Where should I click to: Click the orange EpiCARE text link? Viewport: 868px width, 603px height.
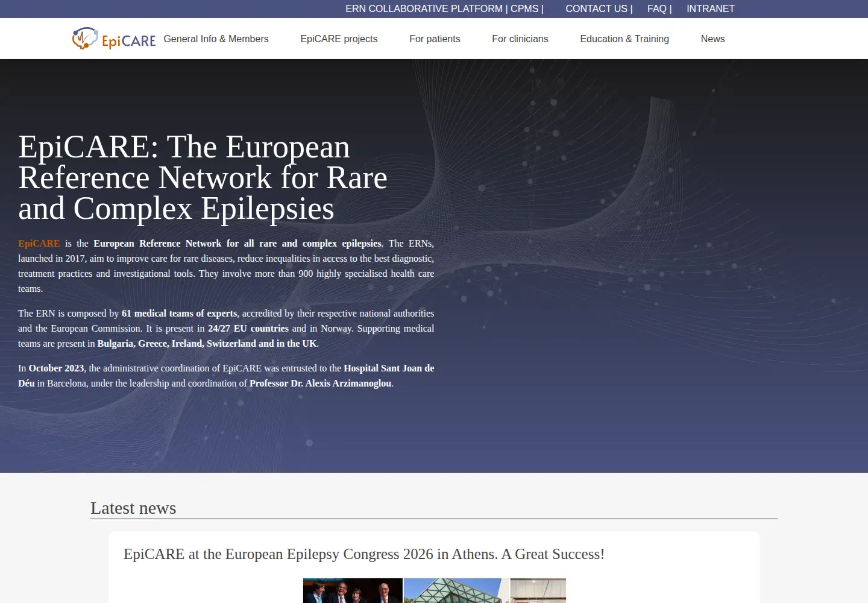pyautogui.click(x=39, y=244)
